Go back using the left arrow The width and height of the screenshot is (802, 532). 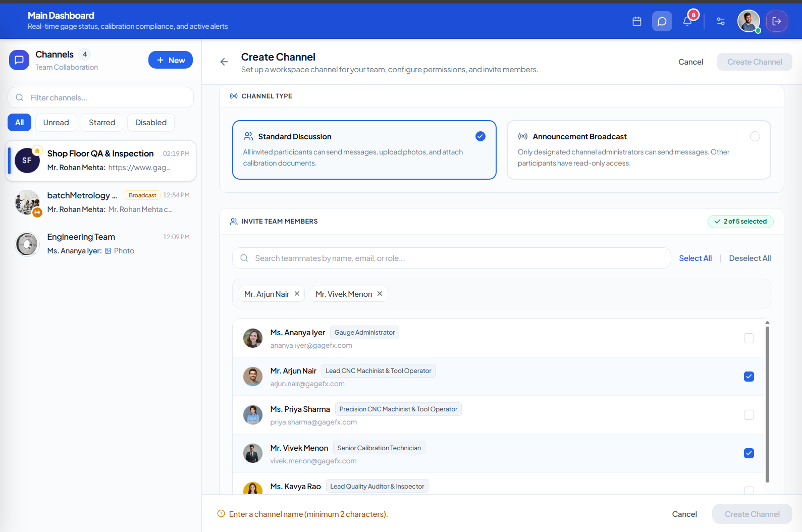coord(224,62)
